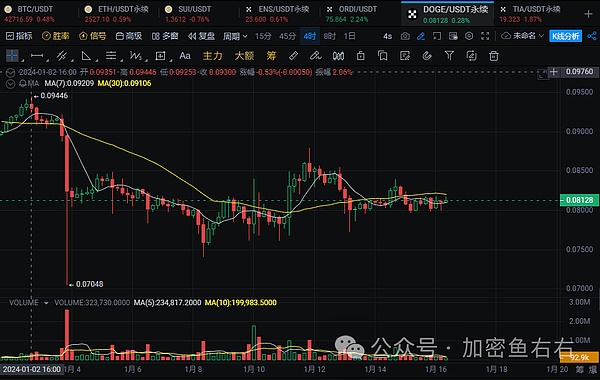Select the horizontal line drawing tool
Image resolution: width=600 pixels, height=380 pixels.
tap(37, 56)
